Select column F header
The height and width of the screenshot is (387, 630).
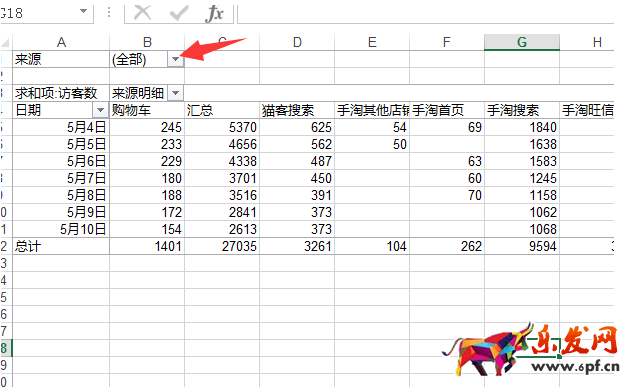(447, 42)
